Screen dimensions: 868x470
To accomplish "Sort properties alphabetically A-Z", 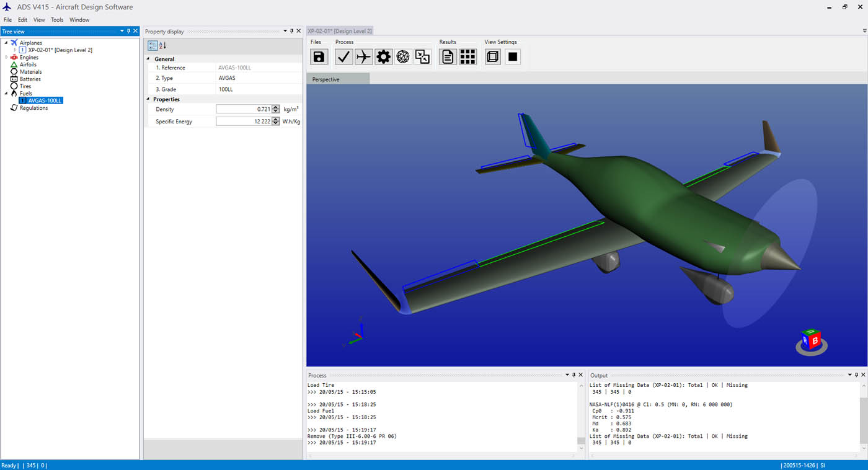I will (x=163, y=45).
